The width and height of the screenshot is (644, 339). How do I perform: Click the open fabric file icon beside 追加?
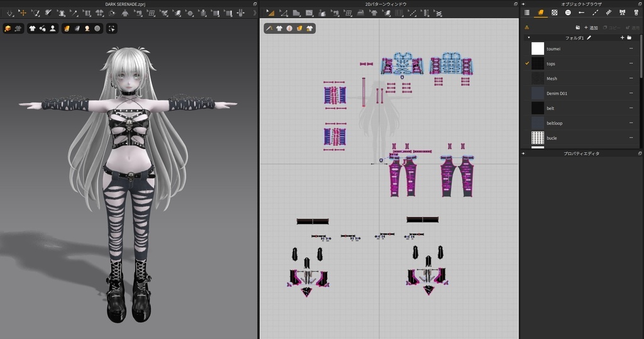pyautogui.click(x=578, y=28)
